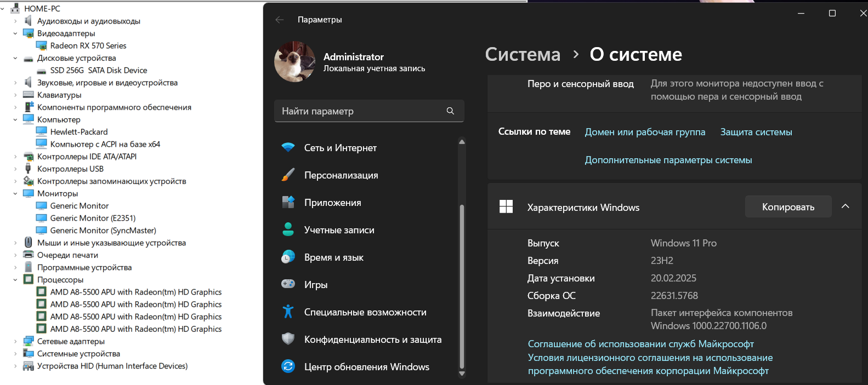Click the Копировать button
This screenshot has height=385, width=868.
point(788,206)
